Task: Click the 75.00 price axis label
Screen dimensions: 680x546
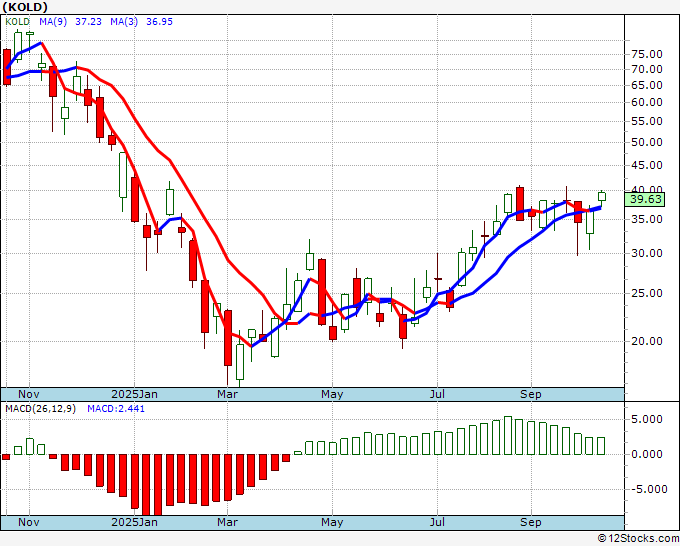Action: coord(647,54)
